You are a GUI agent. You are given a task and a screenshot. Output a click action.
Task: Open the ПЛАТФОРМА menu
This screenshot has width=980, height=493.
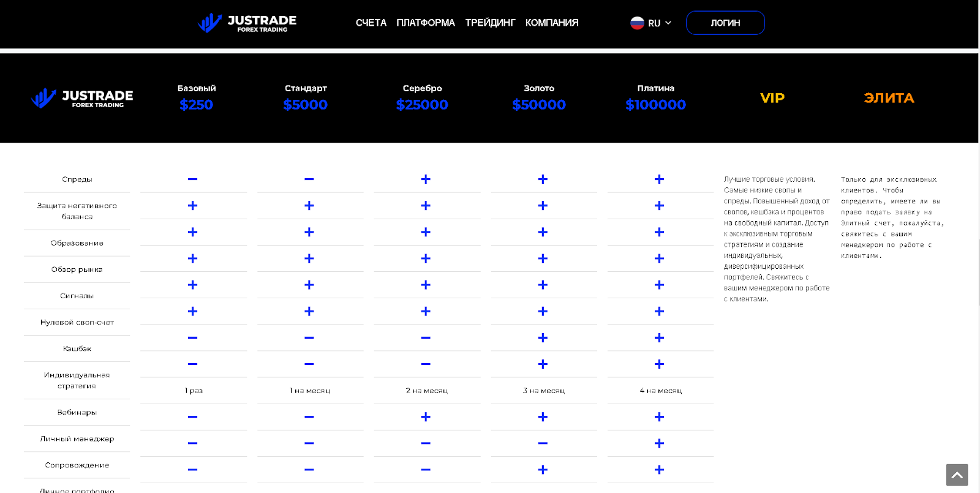click(x=426, y=23)
